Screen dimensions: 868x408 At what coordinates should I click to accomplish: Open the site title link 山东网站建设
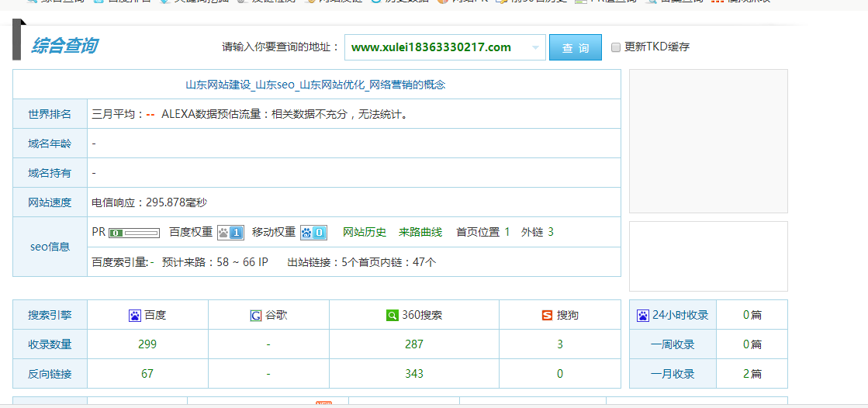316,85
